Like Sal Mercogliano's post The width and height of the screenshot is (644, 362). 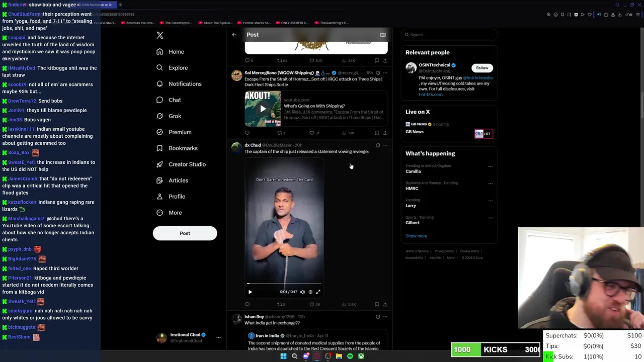(x=314, y=133)
